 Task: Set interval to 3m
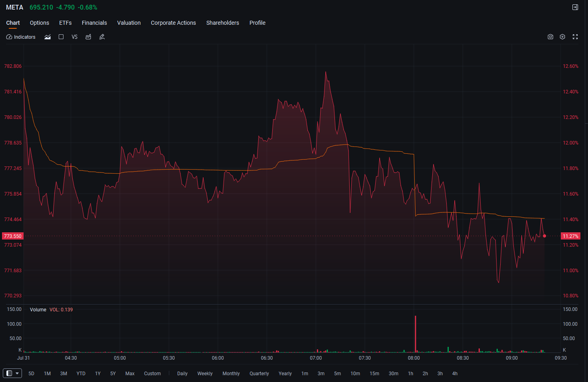321,374
